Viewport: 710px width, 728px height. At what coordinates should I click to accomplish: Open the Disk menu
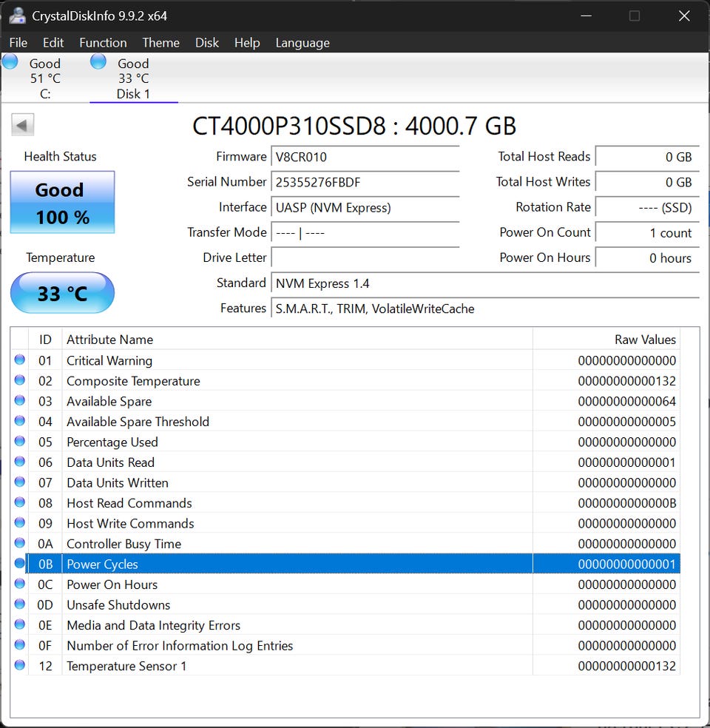206,43
